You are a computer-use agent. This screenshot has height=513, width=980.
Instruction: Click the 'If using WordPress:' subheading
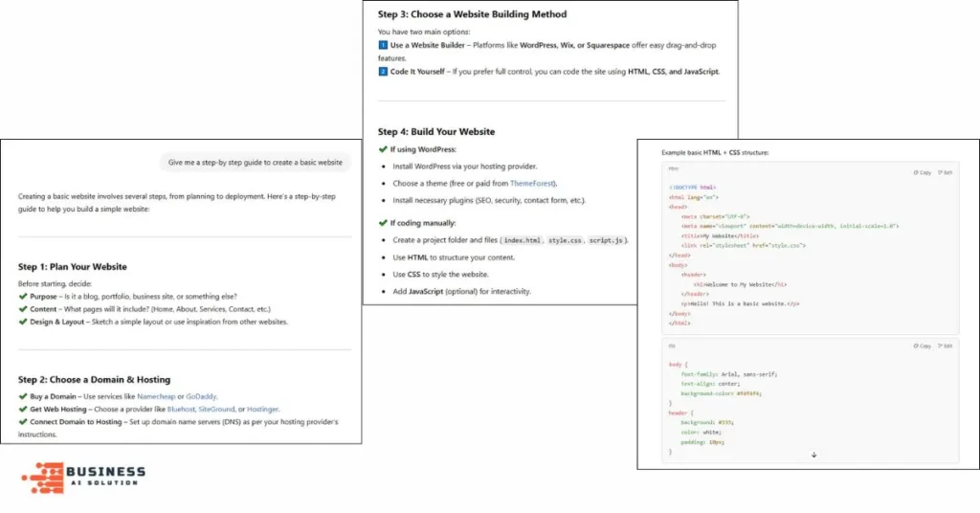(423, 149)
